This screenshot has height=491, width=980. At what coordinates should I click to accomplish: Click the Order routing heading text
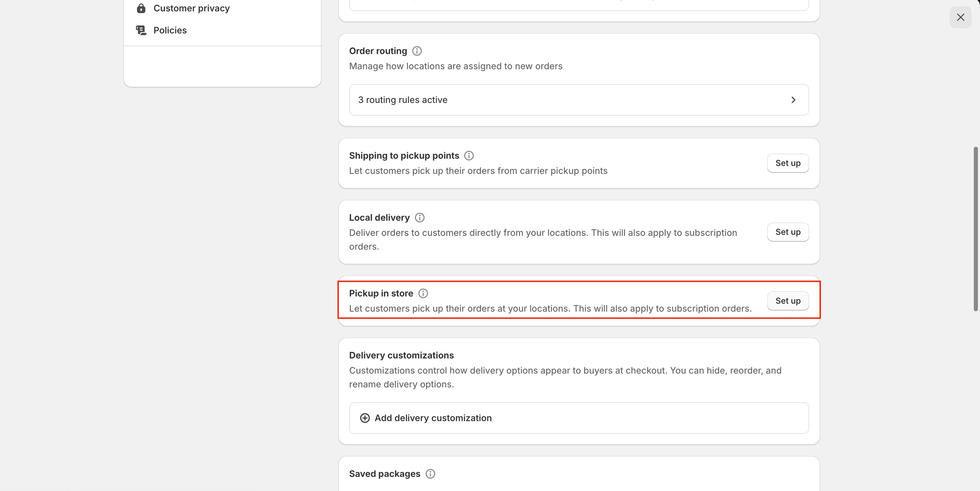[378, 51]
